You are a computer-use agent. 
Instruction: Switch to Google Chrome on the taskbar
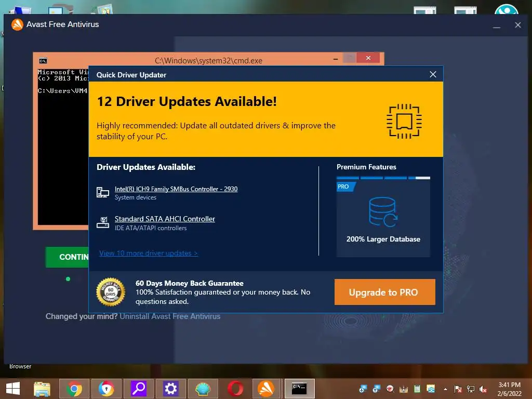click(x=74, y=389)
